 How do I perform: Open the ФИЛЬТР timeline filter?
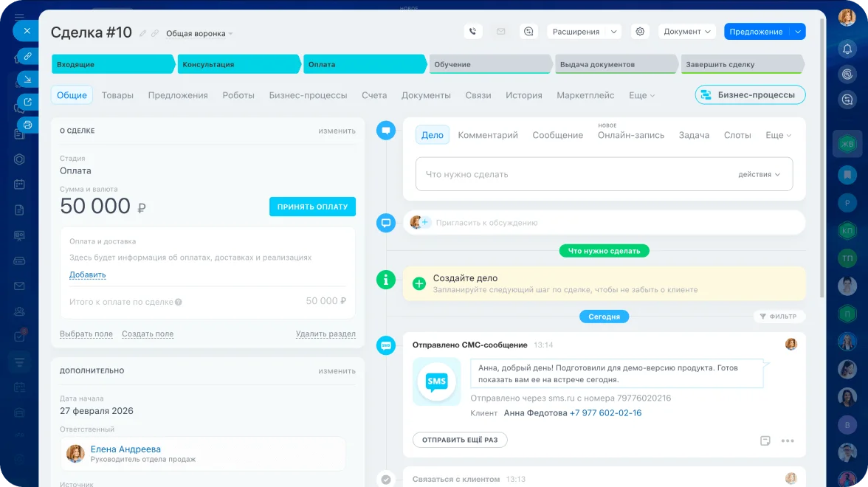pyautogui.click(x=779, y=317)
